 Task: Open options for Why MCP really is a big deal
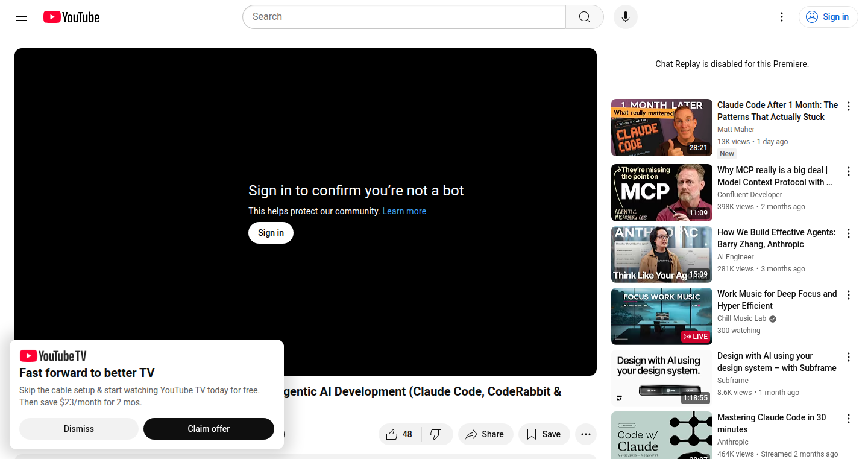point(849,171)
